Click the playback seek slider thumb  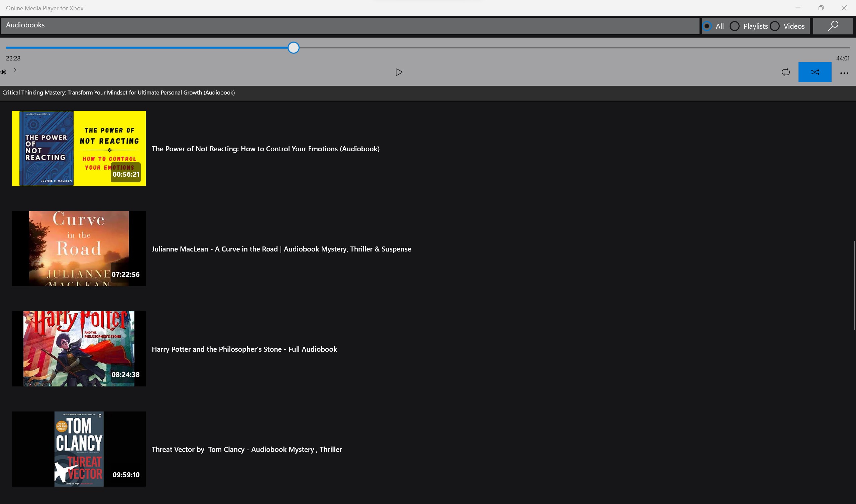pyautogui.click(x=293, y=48)
